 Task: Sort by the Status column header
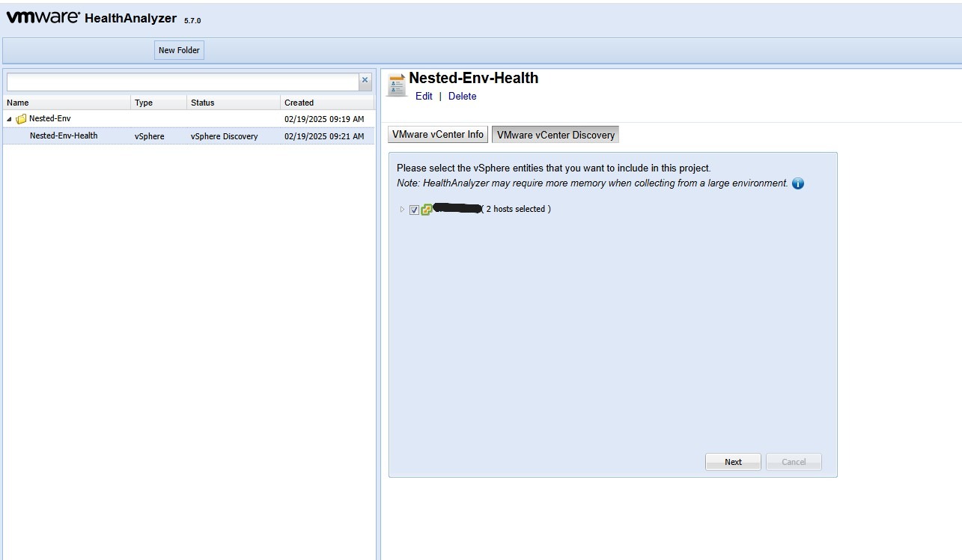pyautogui.click(x=234, y=103)
